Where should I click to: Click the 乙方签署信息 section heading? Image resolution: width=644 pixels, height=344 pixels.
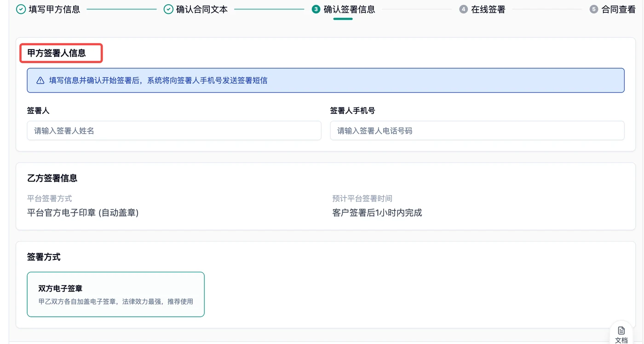52,178
